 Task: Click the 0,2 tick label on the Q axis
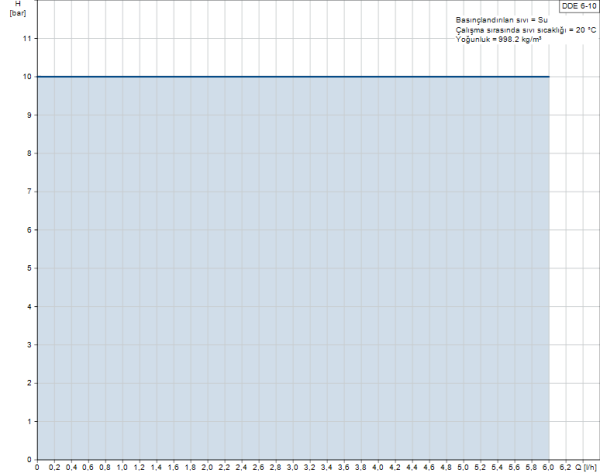pos(55,466)
